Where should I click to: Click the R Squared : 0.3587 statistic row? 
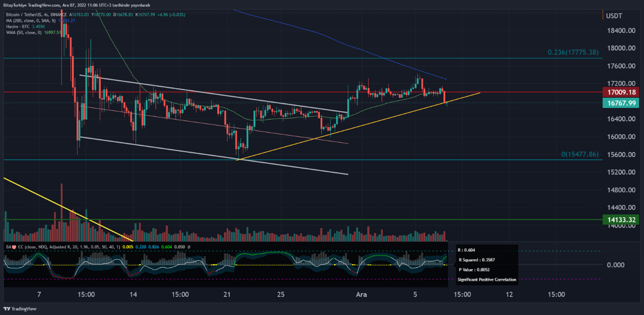pos(476,260)
